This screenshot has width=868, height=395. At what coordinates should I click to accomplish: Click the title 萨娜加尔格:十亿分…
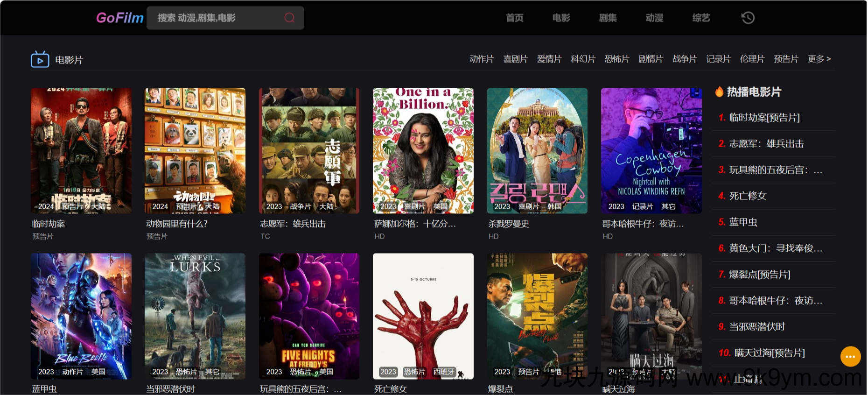(x=415, y=224)
